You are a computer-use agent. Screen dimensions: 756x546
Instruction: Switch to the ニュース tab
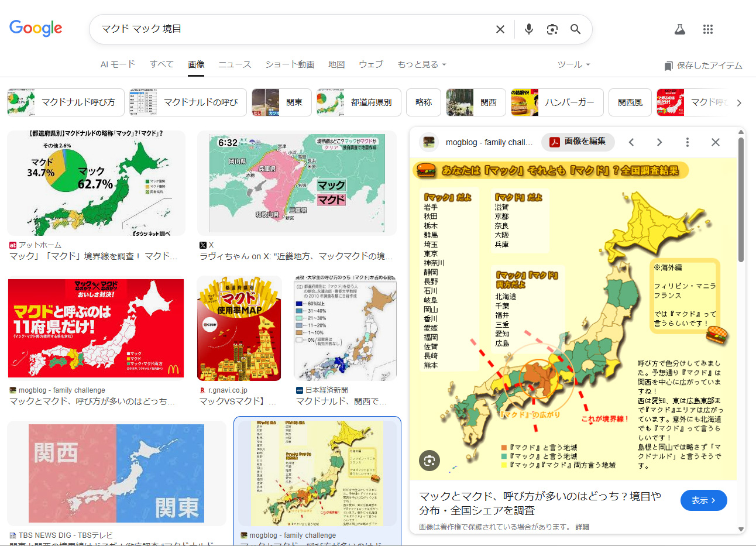point(235,64)
